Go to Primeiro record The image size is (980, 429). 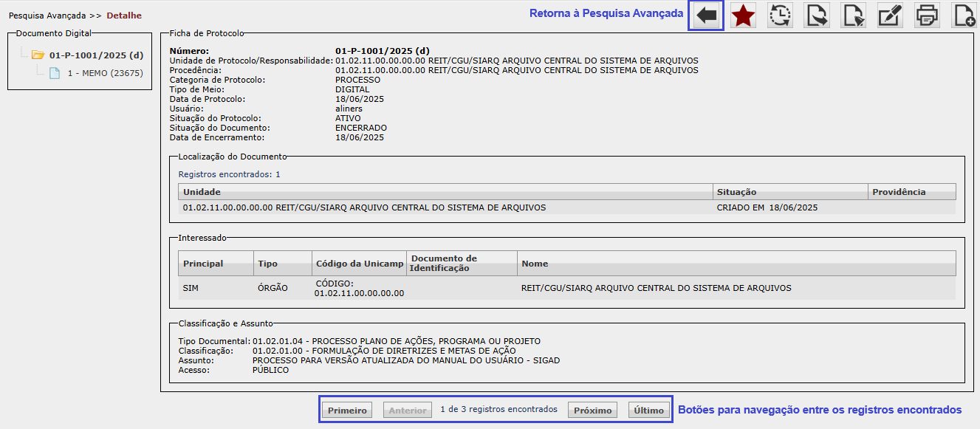347,411
